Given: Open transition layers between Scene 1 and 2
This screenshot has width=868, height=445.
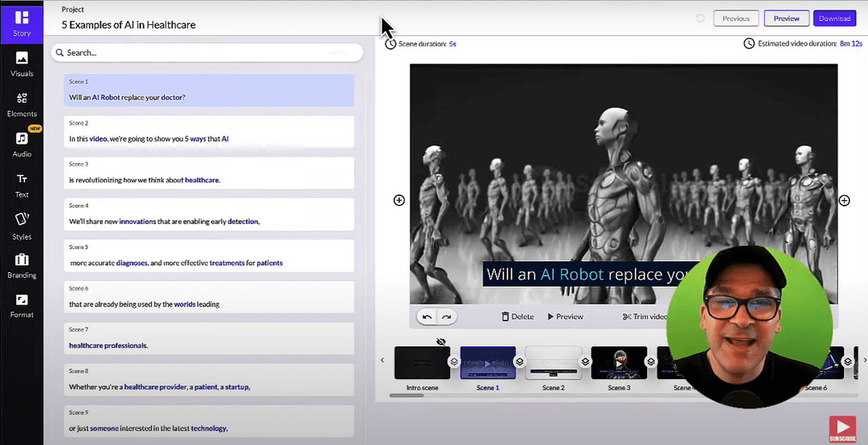Looking at the screenshot, I should (x=520, y=362).
